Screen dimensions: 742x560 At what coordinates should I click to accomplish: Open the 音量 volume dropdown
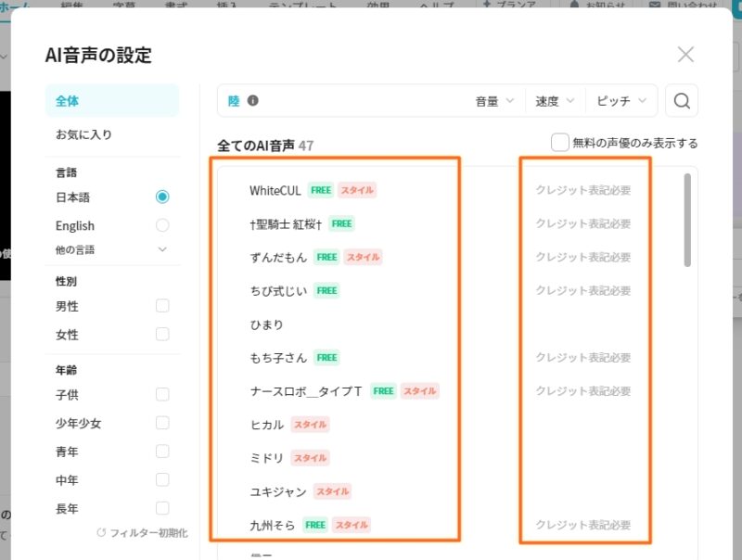point(494,101)
